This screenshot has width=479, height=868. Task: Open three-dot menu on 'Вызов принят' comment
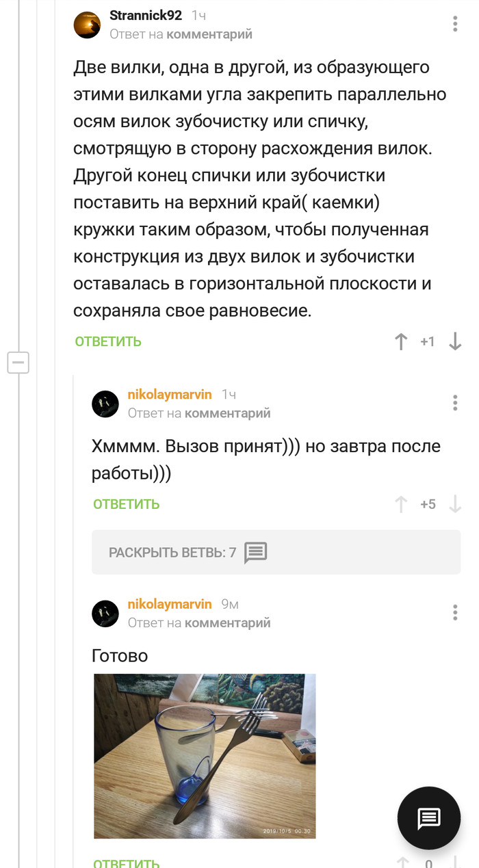455,403
